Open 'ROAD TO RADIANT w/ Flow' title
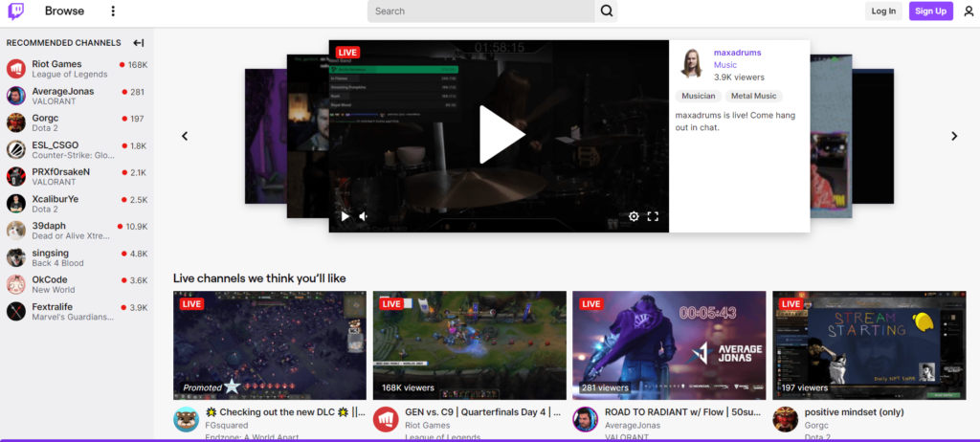Screen dimensions: 980x442 click(x=681, y=412)
